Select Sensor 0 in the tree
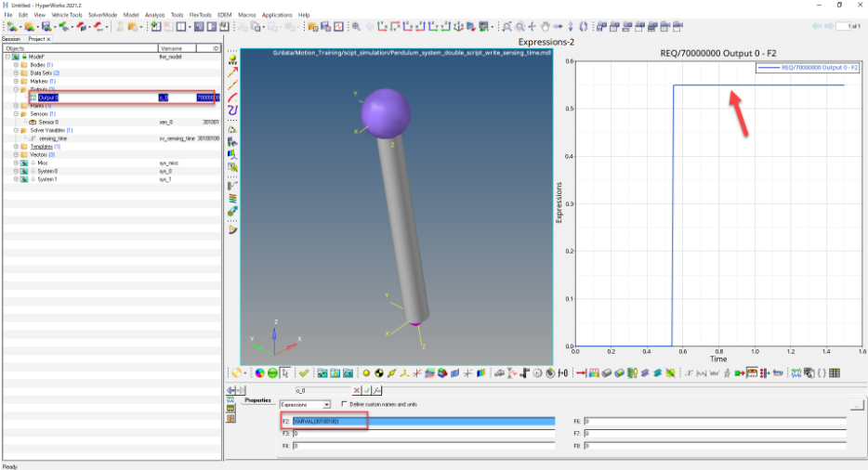The image size is (868, 470). click(x=48, y=122)
